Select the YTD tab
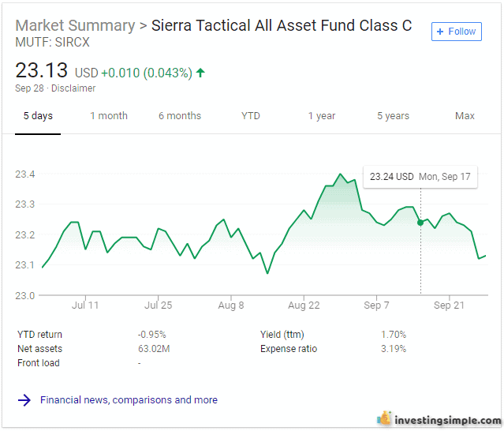504x431 pixels. (x=251, y=116)
